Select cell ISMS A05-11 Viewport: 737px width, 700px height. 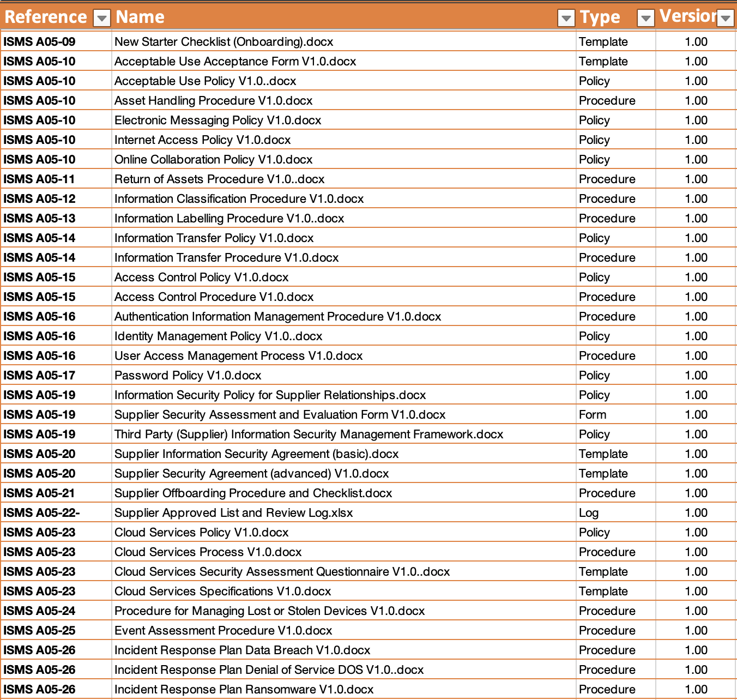click(56, 179)
